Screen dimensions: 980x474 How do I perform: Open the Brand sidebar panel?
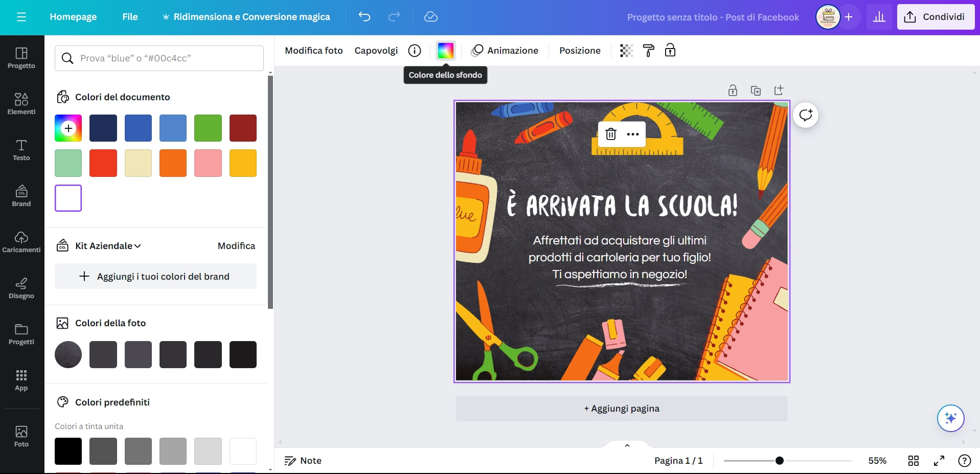(x=21, y=196)
